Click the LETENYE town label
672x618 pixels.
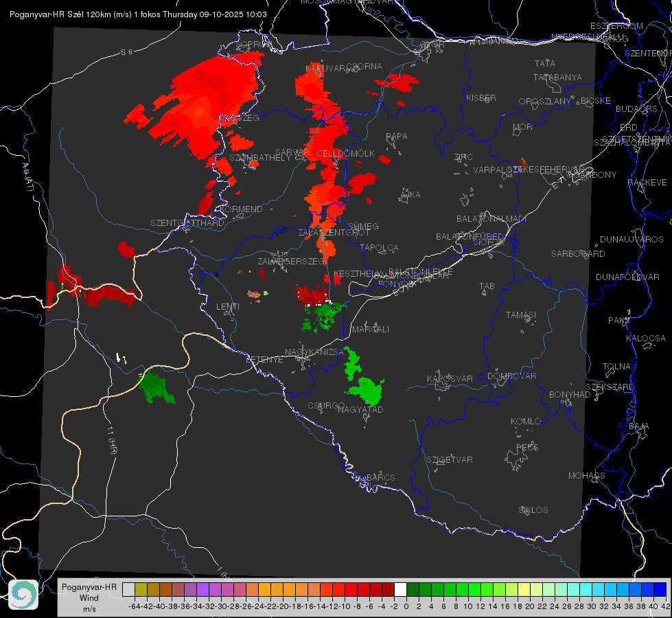pyautogui.click(x=264, y=359)
